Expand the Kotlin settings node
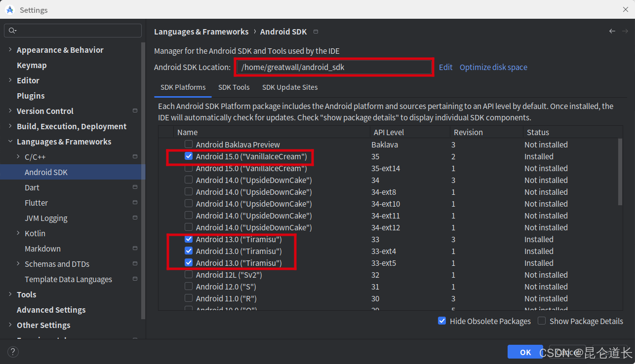 click(x=18, y=233)
